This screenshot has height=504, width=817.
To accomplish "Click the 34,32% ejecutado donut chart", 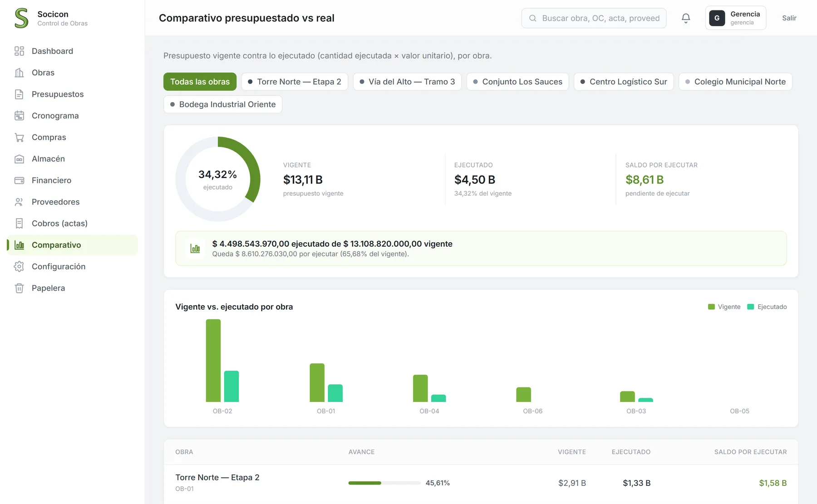I will [x=218, y=179].
